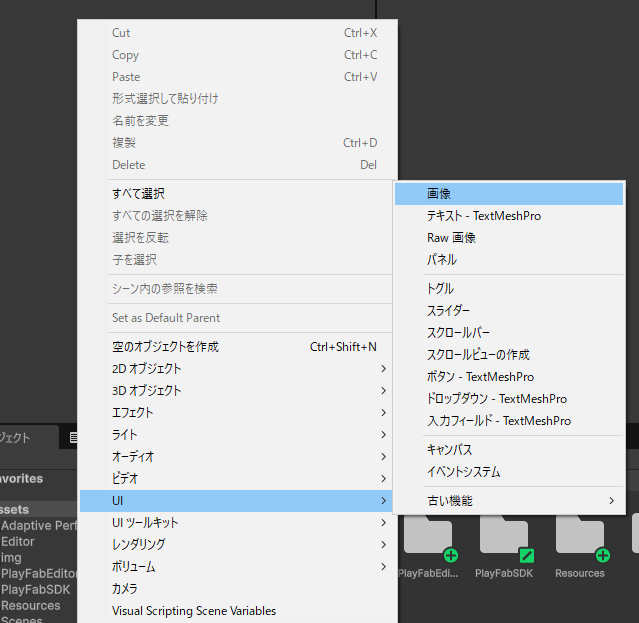The image size is (639, 623).
Task: Click the highlighted UI menu item
Action: click(x=236, y=501)
